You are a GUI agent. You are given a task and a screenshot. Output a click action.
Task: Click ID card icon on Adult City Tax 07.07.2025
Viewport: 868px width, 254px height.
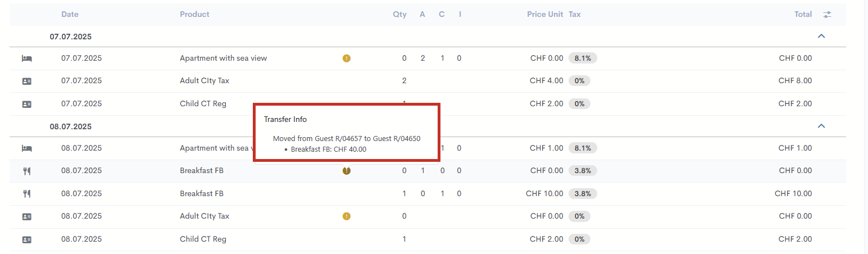coord(27,81)
